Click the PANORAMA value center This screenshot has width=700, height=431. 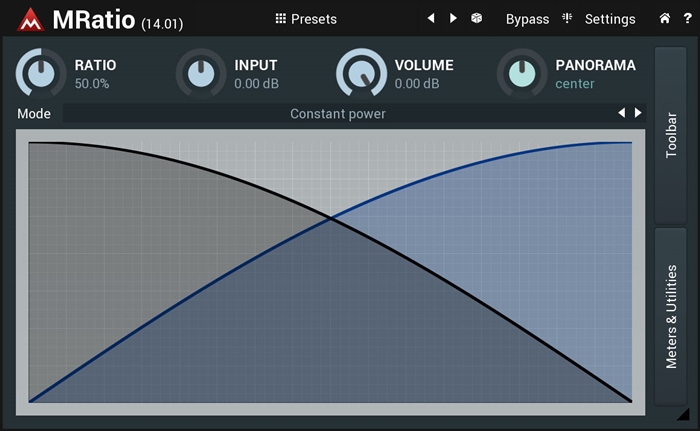click(x=575, y=84)
